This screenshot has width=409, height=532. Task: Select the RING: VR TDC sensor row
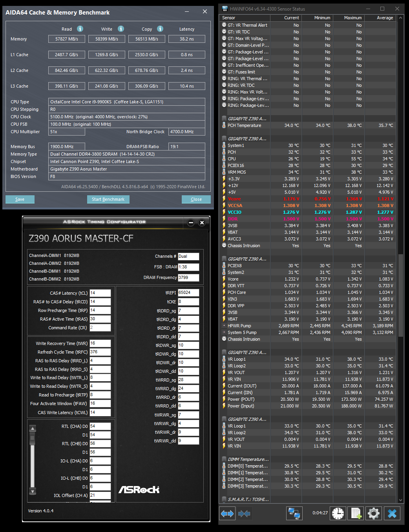(308, 85)
